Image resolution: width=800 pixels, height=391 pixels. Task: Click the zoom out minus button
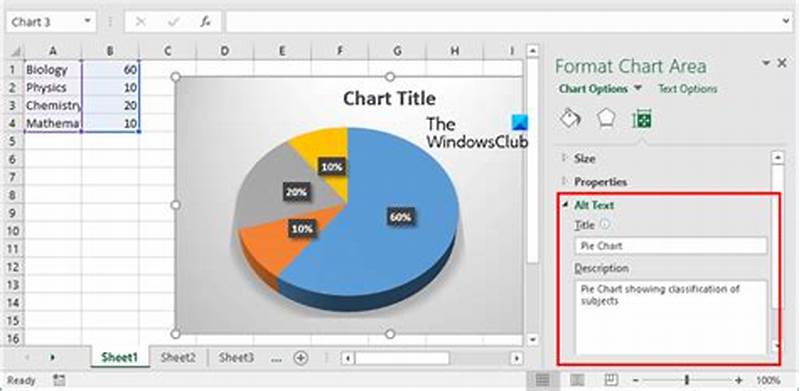click(636, 380)
